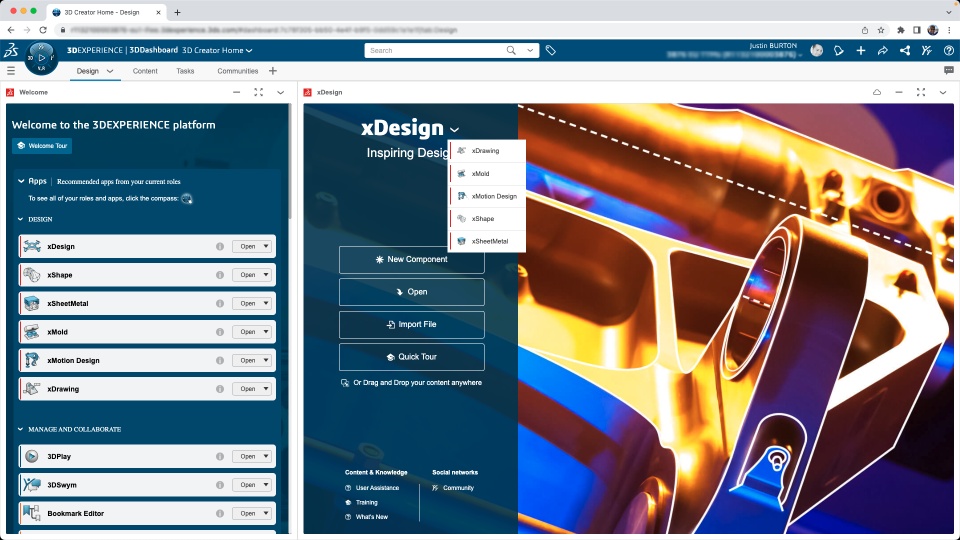Open the Help question mark icon
This screenshot has width=960, height=540.
pyautogui.click(x=948, y=51)
